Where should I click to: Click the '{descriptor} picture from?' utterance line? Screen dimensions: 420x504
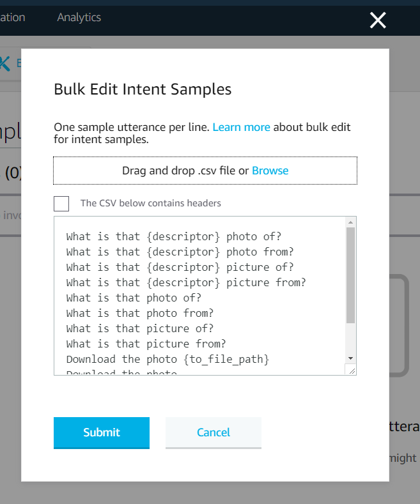(186, 282)
